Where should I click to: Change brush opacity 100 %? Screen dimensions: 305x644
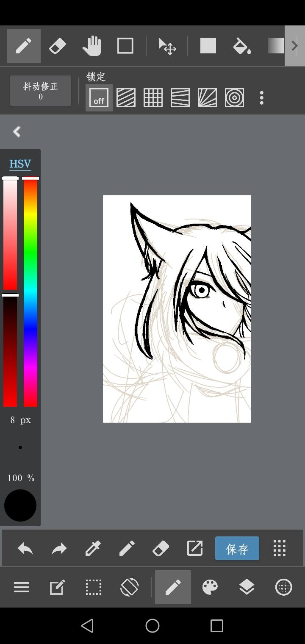point(20,478)
